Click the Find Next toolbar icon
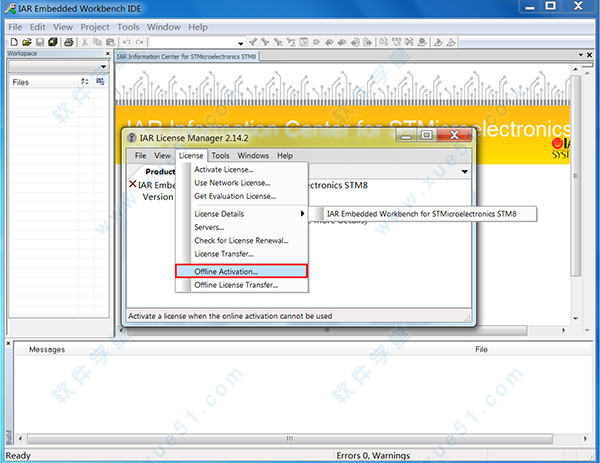The height and width of the screenshot is (463, 600). click(266, 42)
